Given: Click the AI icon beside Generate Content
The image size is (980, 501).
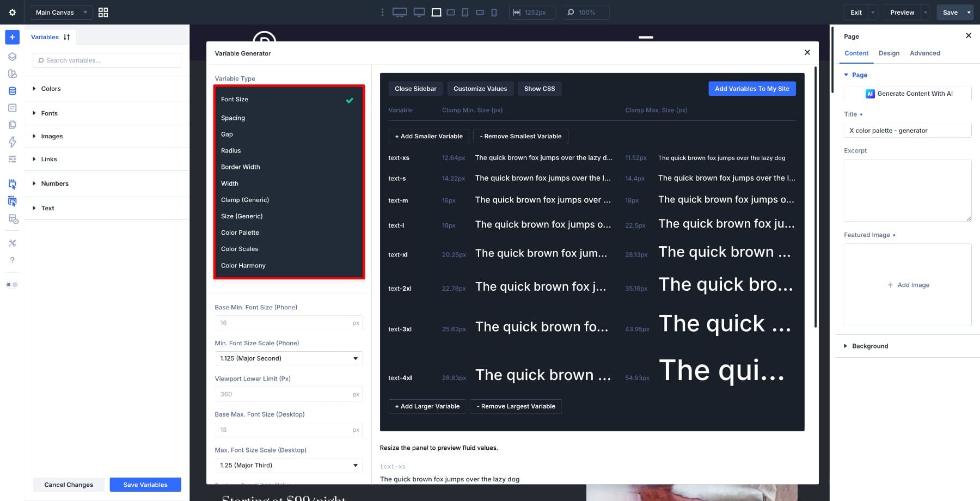Looking at the screenshot, I should 870,94.
